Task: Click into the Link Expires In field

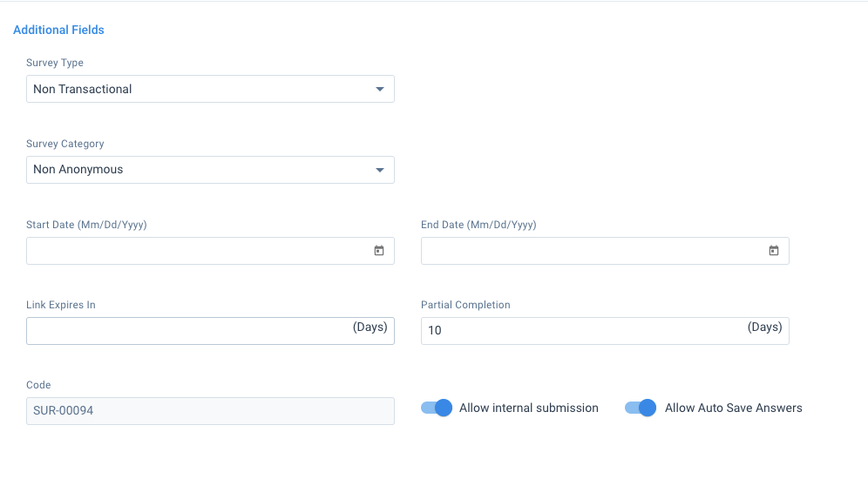Action: point(210,331)
